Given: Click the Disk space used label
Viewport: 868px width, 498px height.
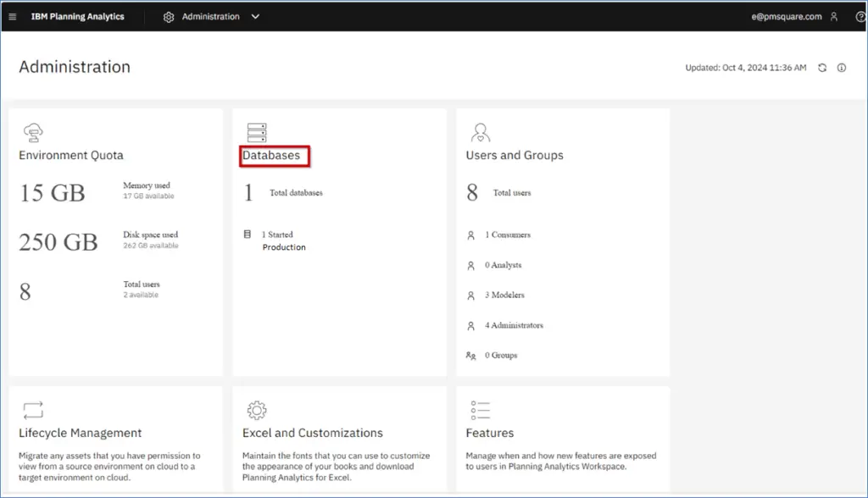Looking at the screenshot, I should pos(151,235).
